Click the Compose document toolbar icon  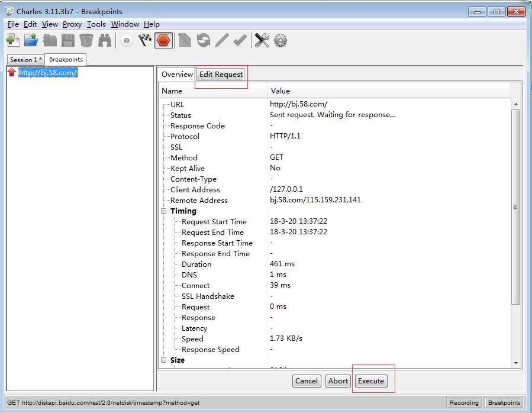pos(185,40)
